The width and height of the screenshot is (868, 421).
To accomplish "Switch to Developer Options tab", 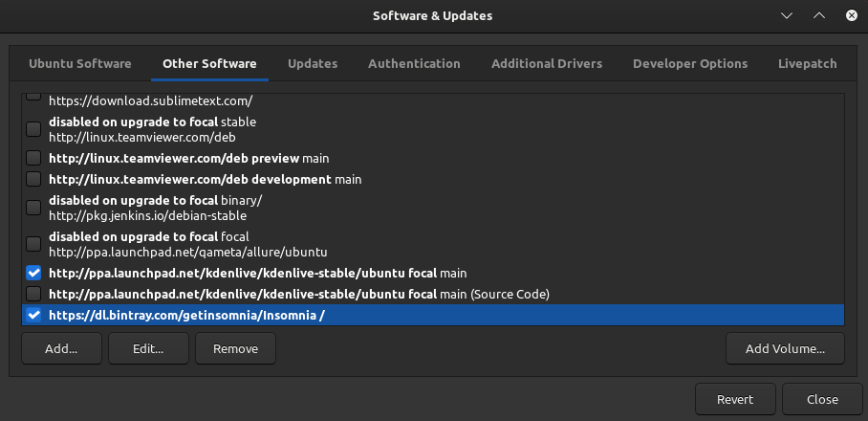I will coord(690,64).
